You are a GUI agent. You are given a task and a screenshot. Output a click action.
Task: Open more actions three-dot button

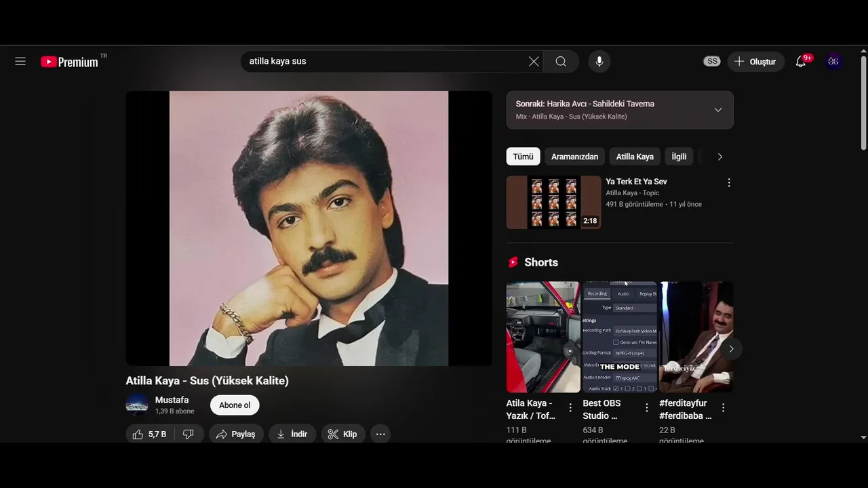coord(380,434)
